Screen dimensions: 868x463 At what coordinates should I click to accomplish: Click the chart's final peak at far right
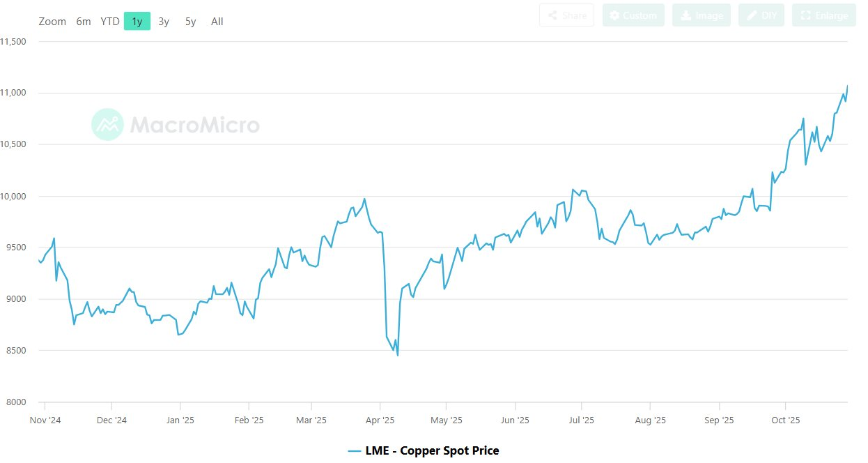(x=847, y=86)
